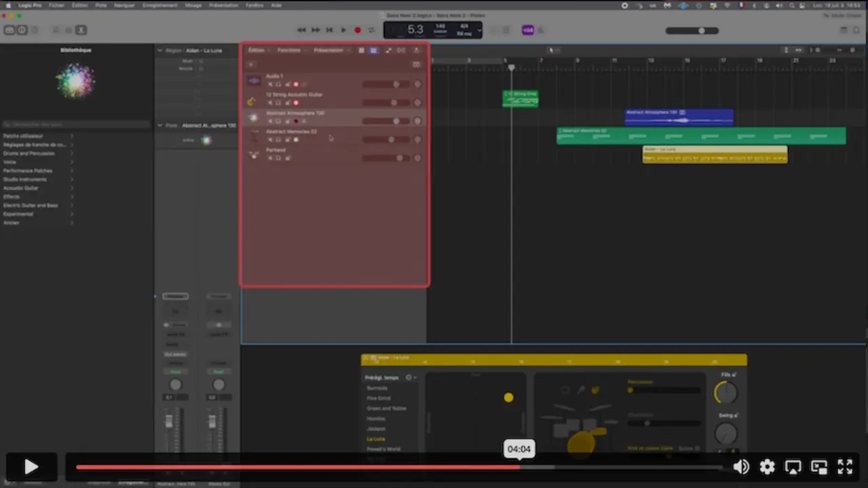Open the Fenêtre menu
Image resolution: width=868 pixels, height=488 pixels.
click(254, 5)
